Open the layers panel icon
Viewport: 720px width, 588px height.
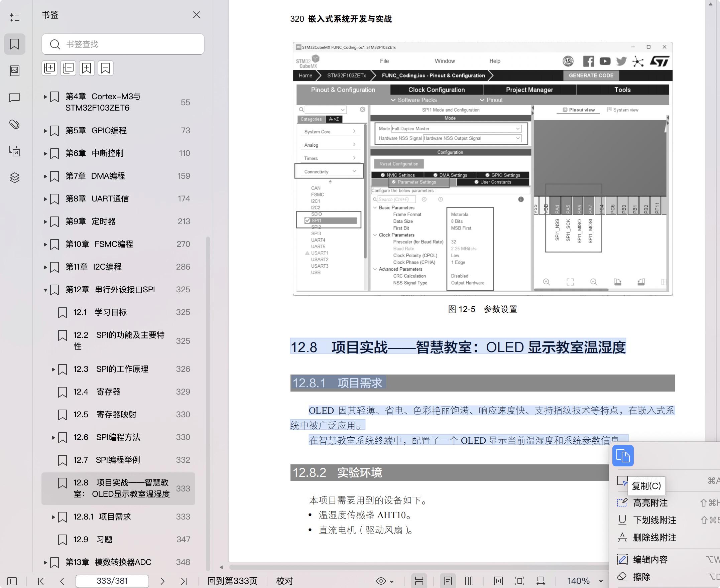15,177
